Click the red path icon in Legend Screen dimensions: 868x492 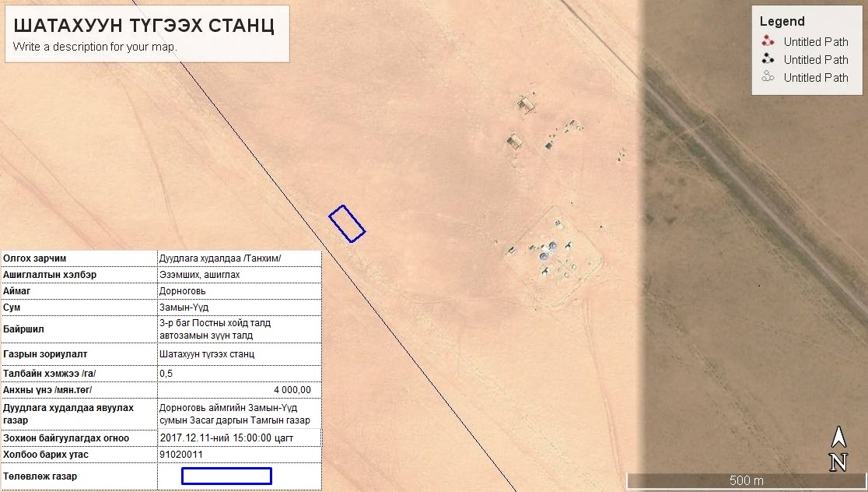click(x=768, y=41)
